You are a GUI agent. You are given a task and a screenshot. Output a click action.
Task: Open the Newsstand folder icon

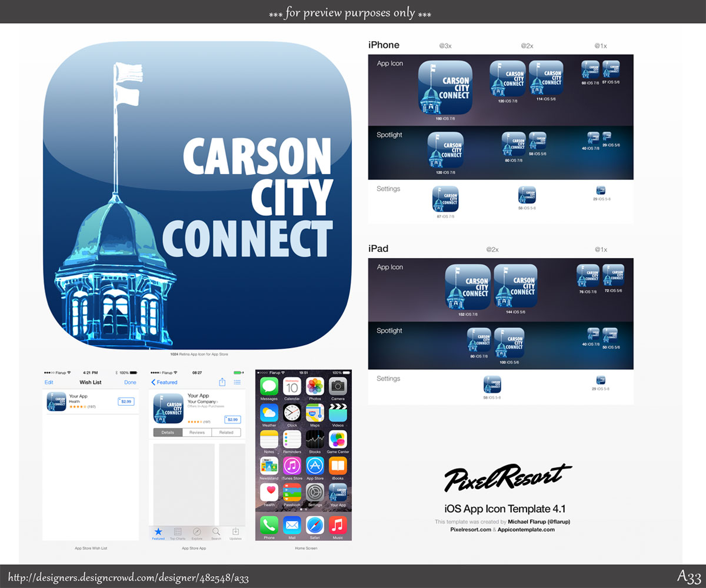point(269,466)
